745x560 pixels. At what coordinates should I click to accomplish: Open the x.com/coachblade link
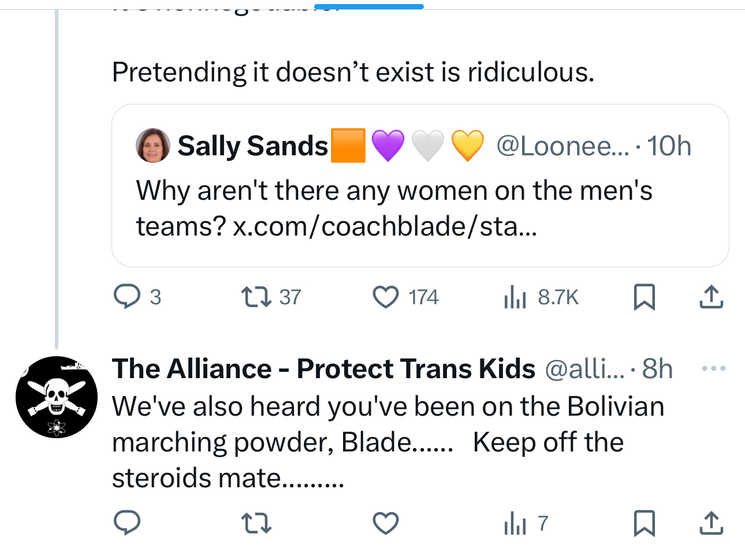click(385, 226)
